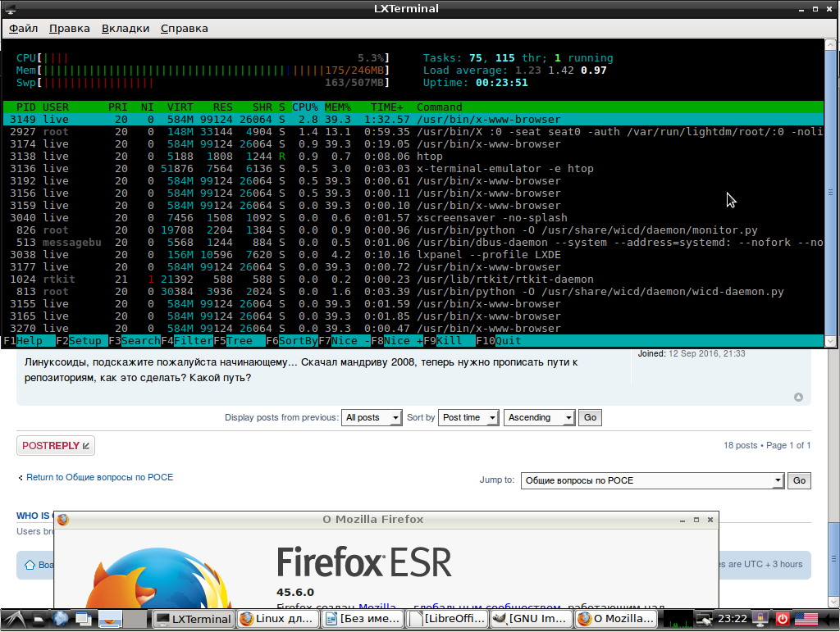Launch the web browser globe icon in panel
The image size is (840, 632).
click(61, 619)
